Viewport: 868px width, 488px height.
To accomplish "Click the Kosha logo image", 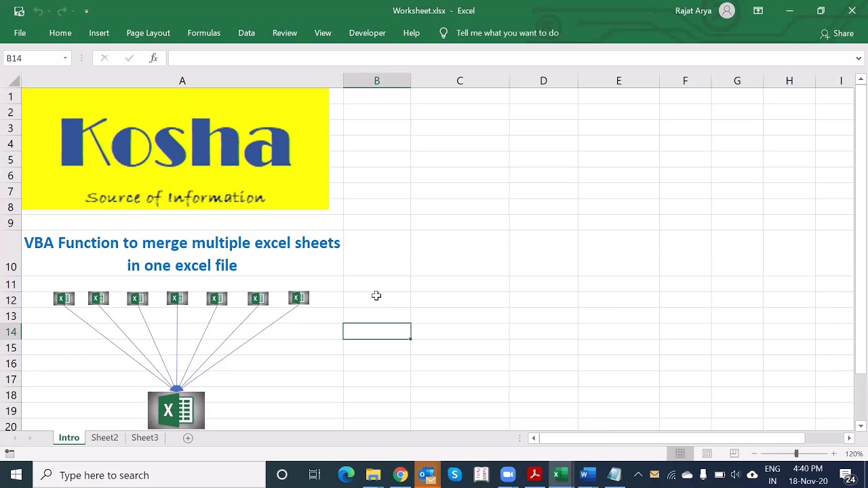I will pyautogui.click(x=175, y=149).
